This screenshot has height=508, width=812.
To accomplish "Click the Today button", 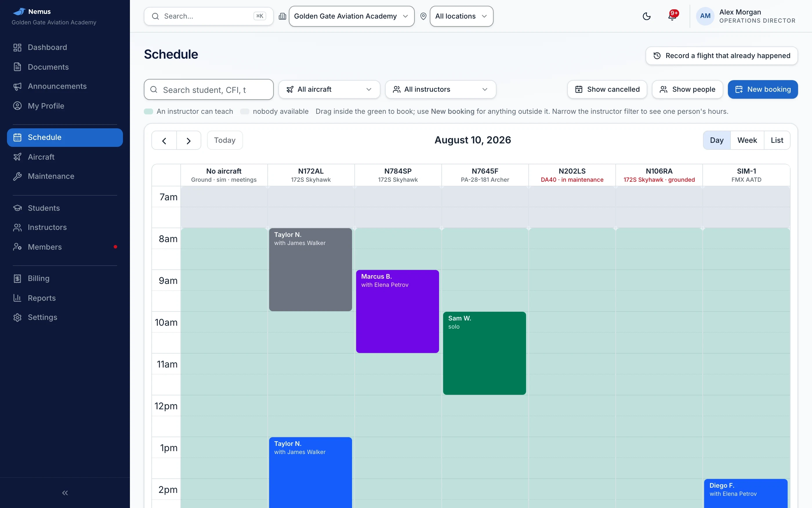I will (225, 140).
